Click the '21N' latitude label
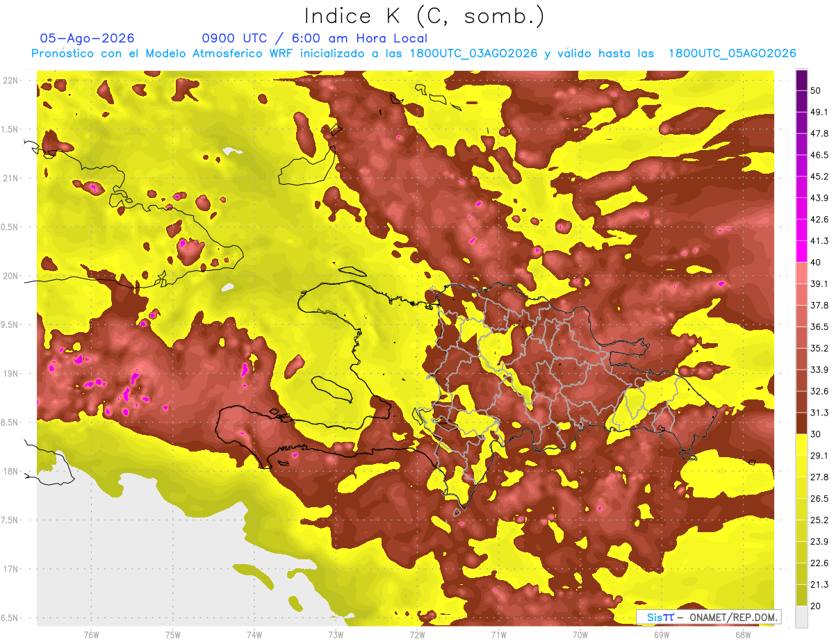Image resolution: width=834 pixels, height=644 pixels. 10,178
